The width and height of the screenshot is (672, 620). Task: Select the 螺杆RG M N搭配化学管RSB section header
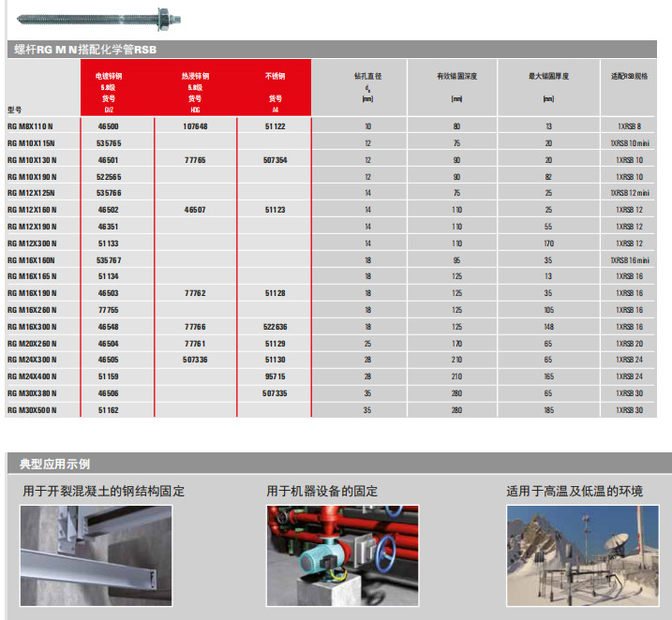[x=85, y=48]
